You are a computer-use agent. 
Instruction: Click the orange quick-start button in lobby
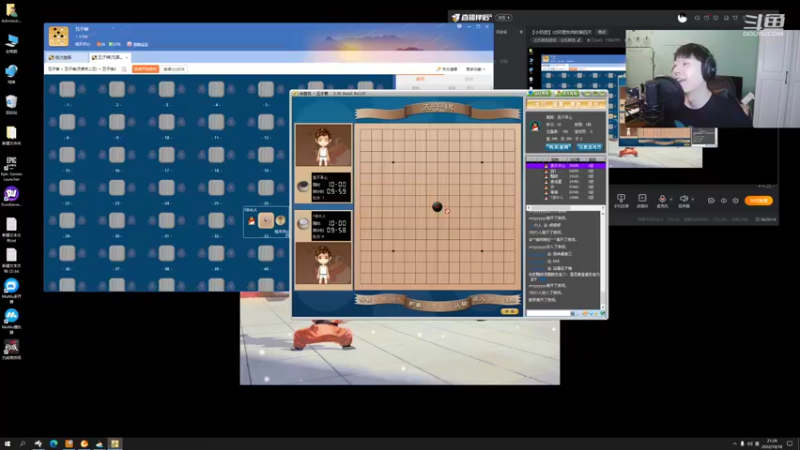(x=145, y=69)
